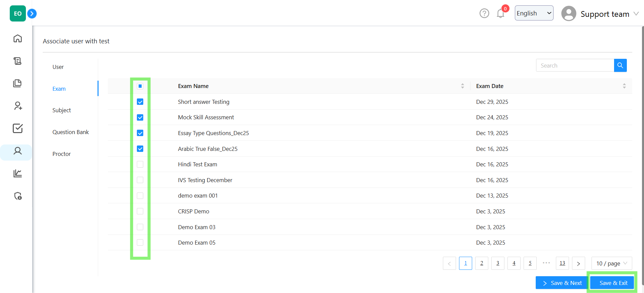This screenshot has height=293, width=644.
Task: Toggle the select-all checkbox in header
Action: 140,86
